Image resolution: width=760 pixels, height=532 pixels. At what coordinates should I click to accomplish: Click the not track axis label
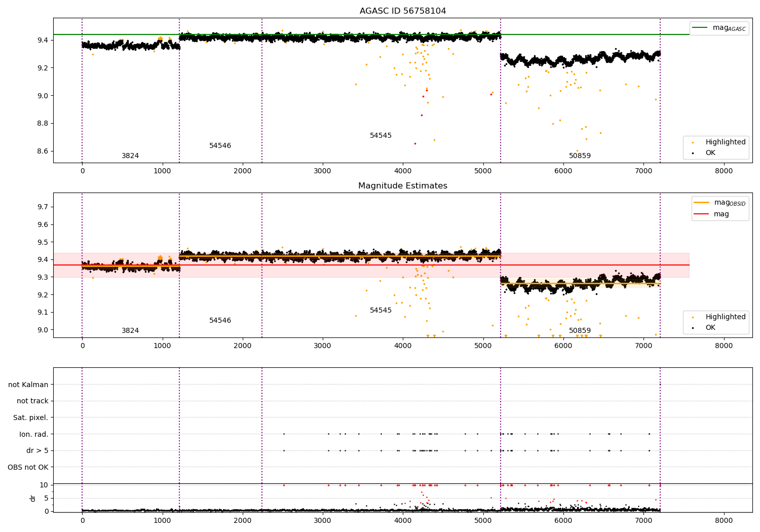tap(32, 401)
